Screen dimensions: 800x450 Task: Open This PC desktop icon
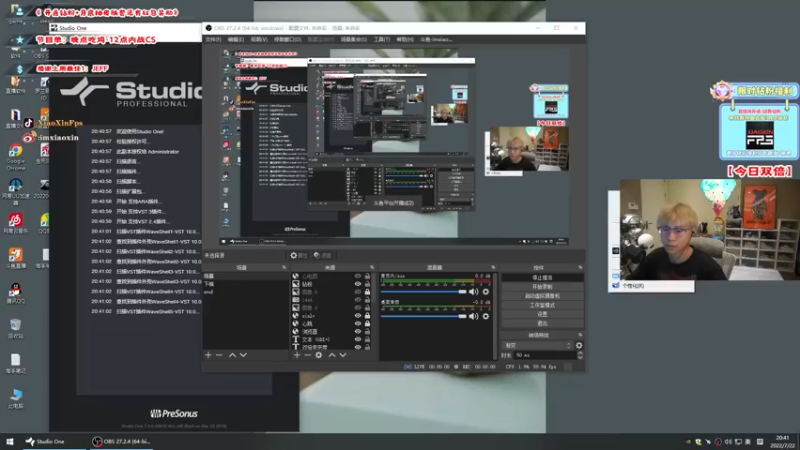pos(15,398)
